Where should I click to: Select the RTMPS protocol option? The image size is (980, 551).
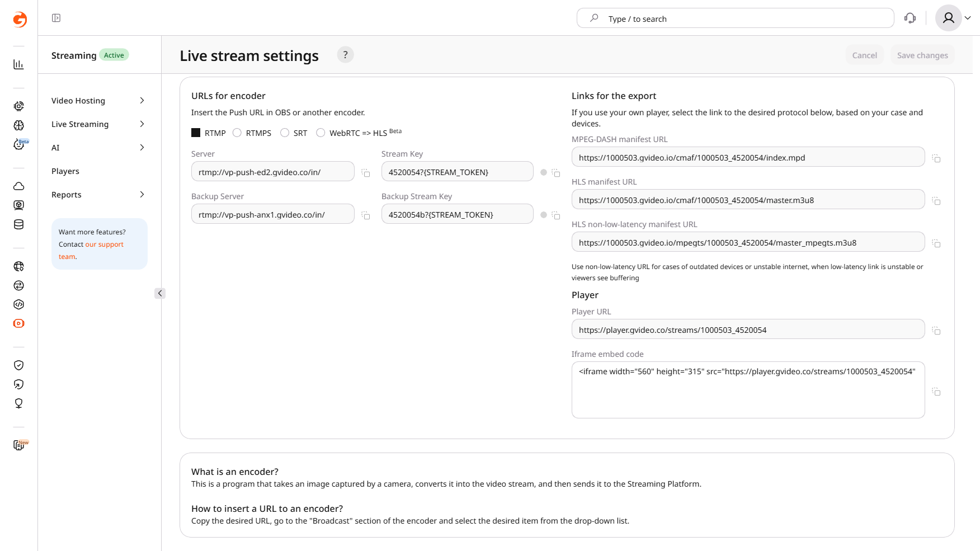tap(237, 133)
